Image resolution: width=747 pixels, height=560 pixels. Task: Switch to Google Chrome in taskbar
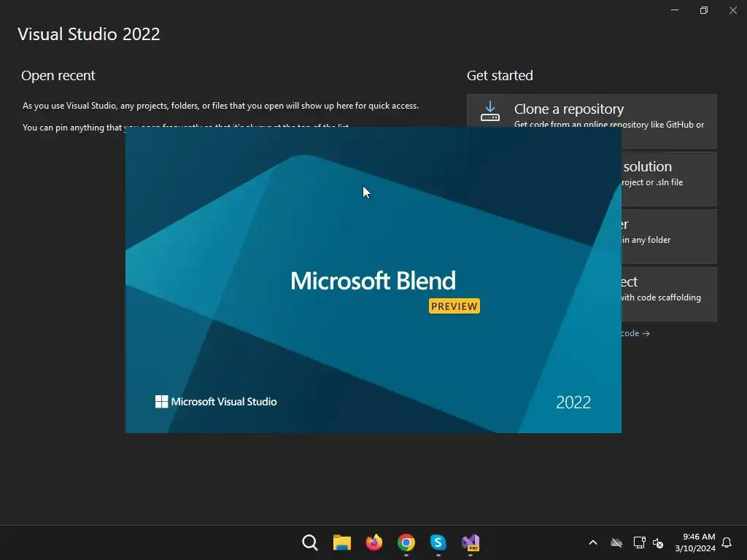pos(406,542)
